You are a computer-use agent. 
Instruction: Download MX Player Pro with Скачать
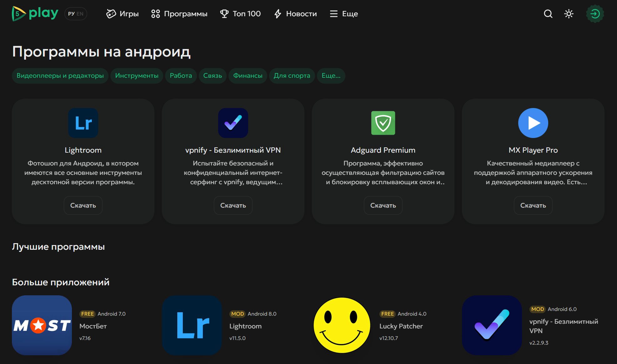tap(533, 205)
